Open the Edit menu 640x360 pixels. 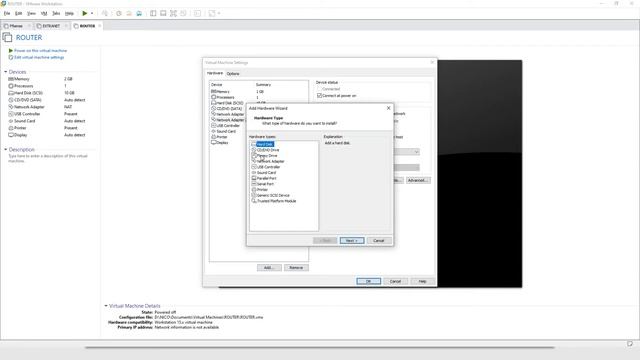[19, 13]
